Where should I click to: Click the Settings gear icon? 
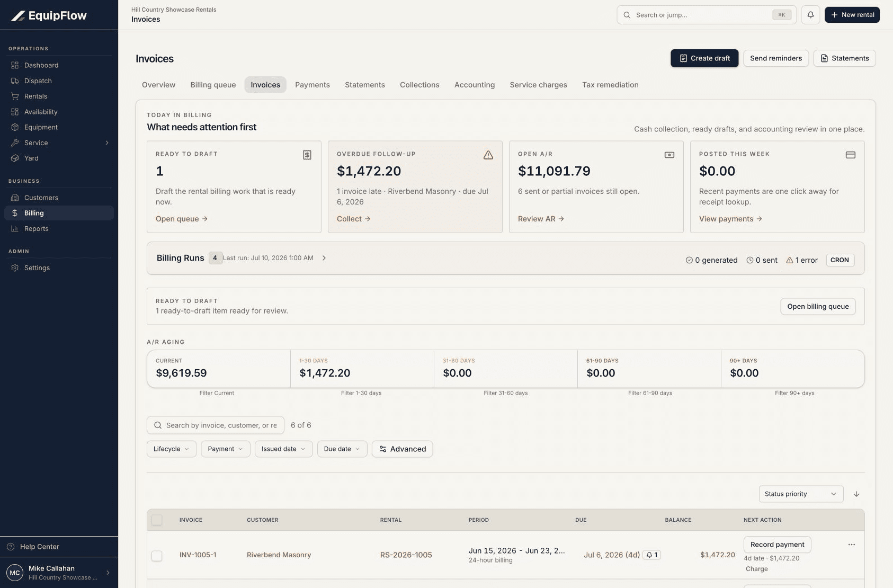[x=15, y=268]
